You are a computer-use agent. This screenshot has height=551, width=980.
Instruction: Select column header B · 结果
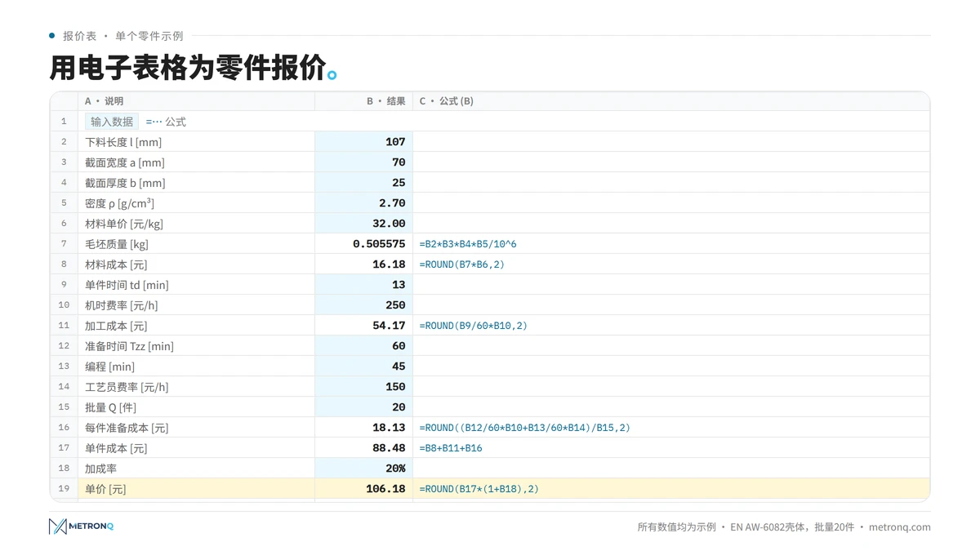pyautogui.click(x=363, y=101)
